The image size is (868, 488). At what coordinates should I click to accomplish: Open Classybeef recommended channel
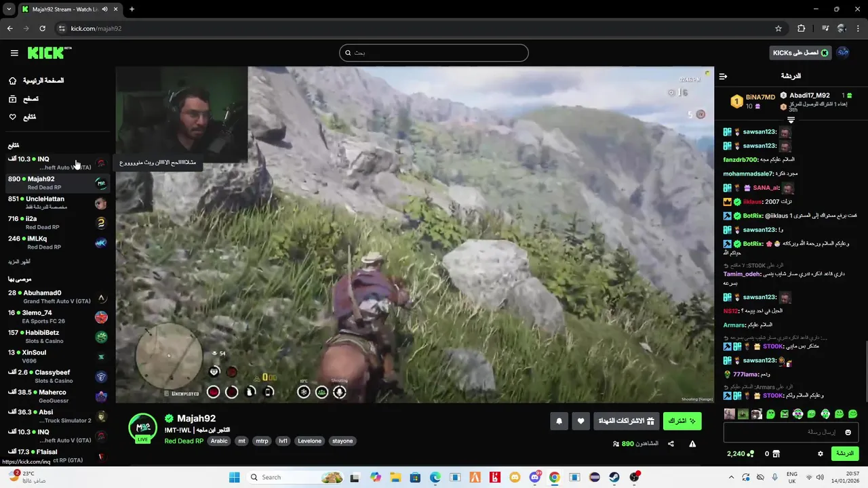pyautogui.click(x=57, y=376)
